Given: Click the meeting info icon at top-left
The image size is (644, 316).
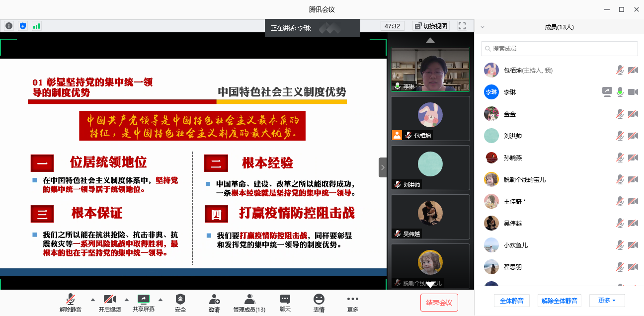Looking at the screenshot, I should (x=9, y=26).
